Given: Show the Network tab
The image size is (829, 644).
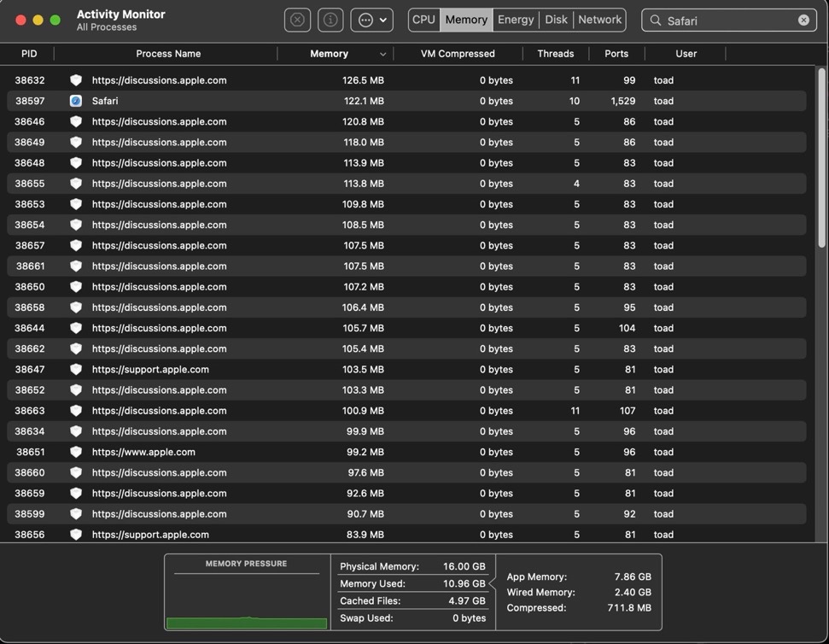Looking at the screenshot, I should (x=599, y=20).
